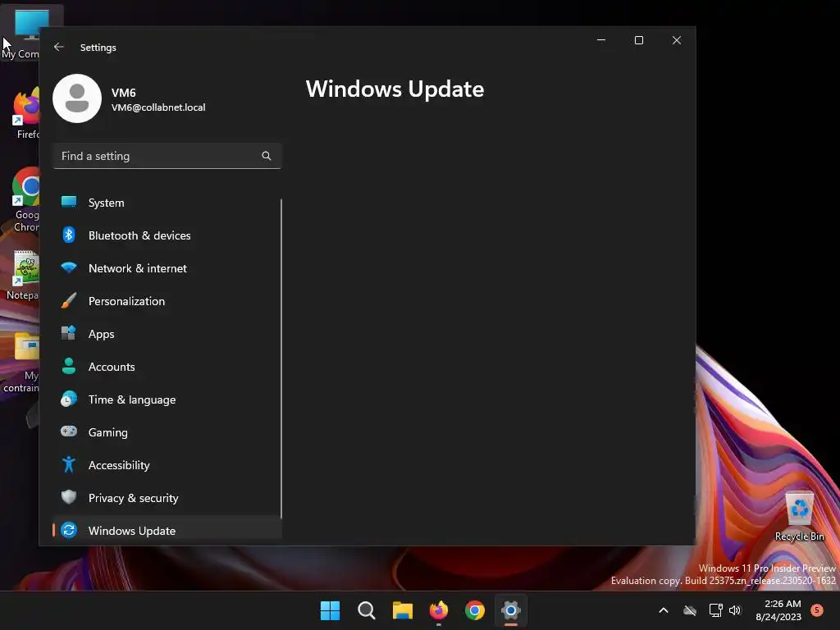
Task: Expand the hidden system tray icons chevron
Action: (x=663, y=610)
